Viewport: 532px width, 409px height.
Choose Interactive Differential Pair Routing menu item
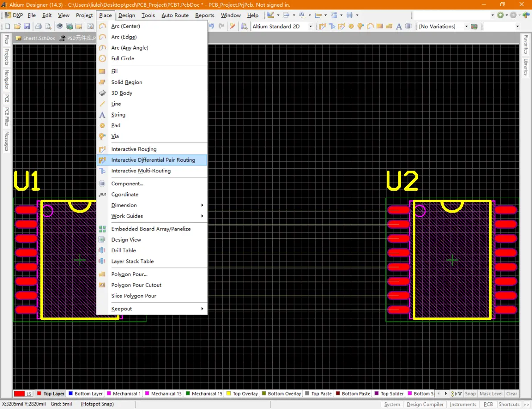coord(152,160)
